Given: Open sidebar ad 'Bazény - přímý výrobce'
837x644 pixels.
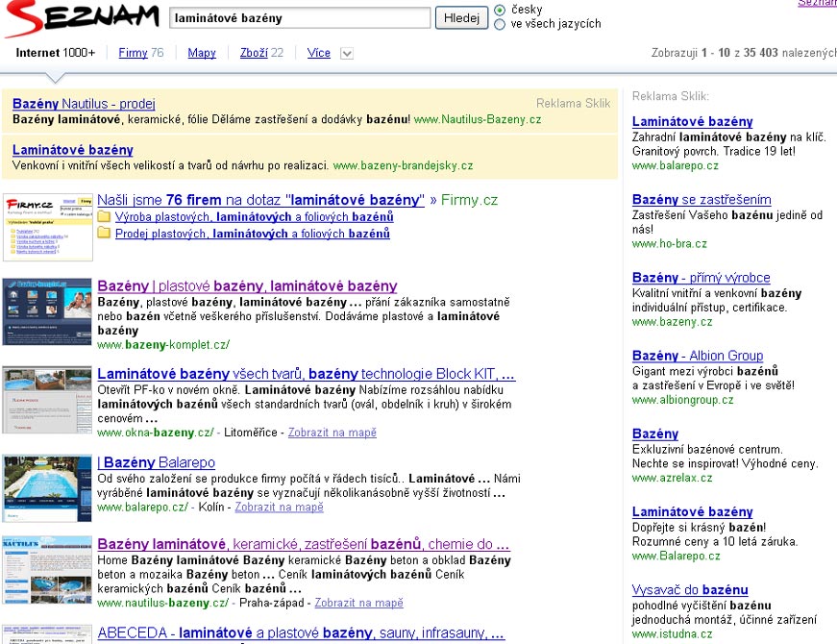Looking at the screenshot, I should (701, 278).
